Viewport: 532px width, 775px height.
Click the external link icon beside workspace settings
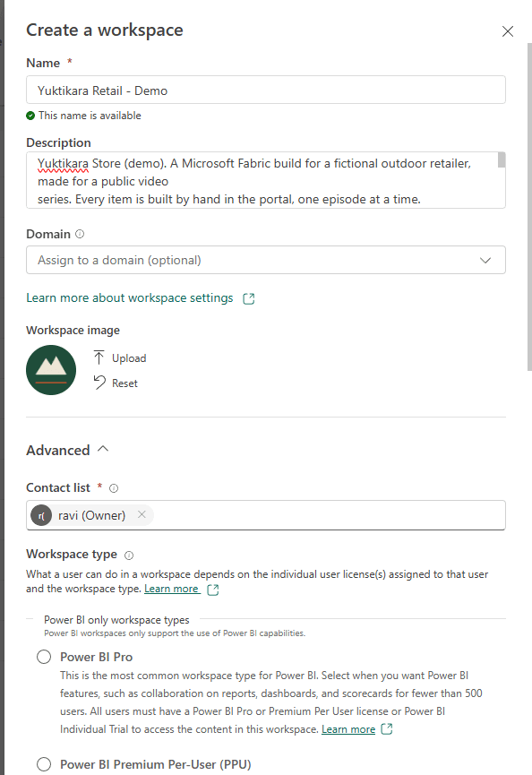click(x=248, y=298)
